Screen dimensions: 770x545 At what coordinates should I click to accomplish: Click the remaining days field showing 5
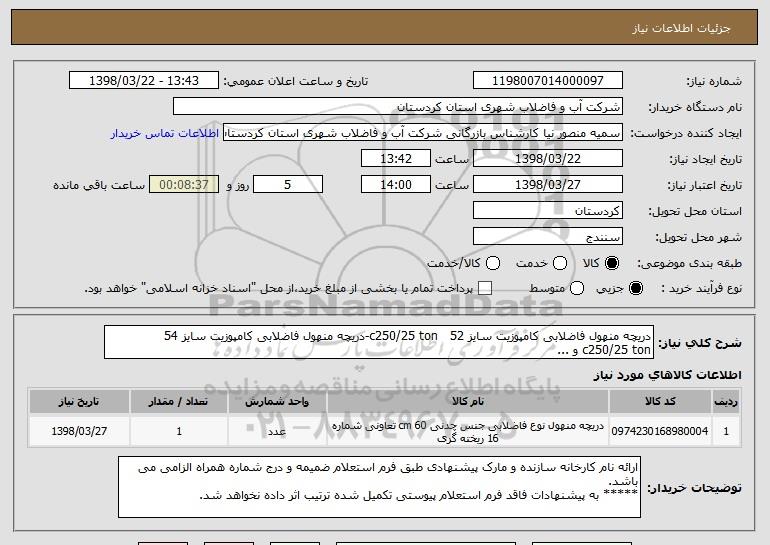pyautogui.click(x=288, y=185)
